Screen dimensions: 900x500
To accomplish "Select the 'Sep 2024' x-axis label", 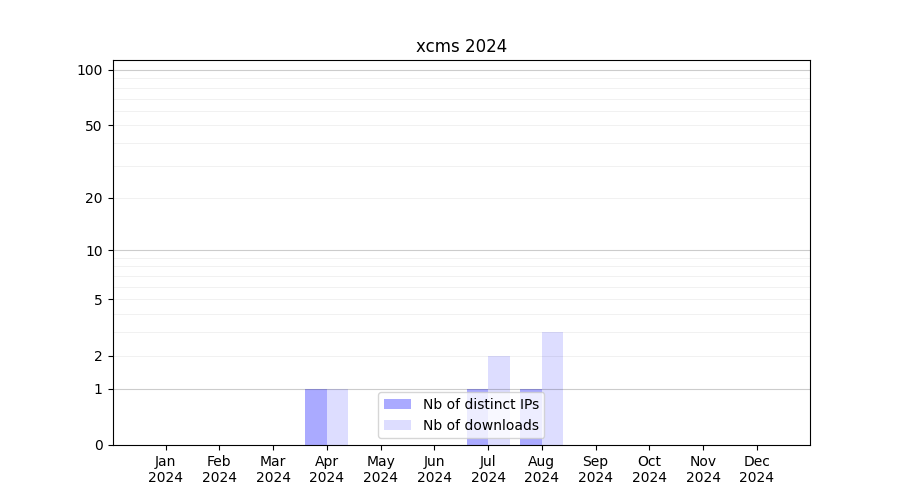I will point(595,469).
